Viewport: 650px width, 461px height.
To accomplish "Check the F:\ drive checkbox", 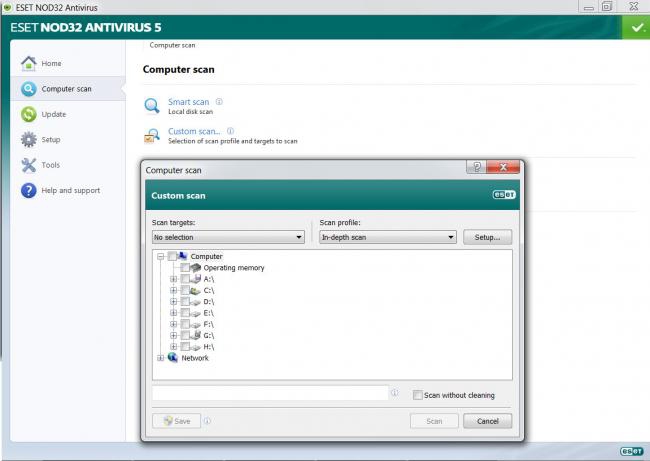I will (185, 324).
